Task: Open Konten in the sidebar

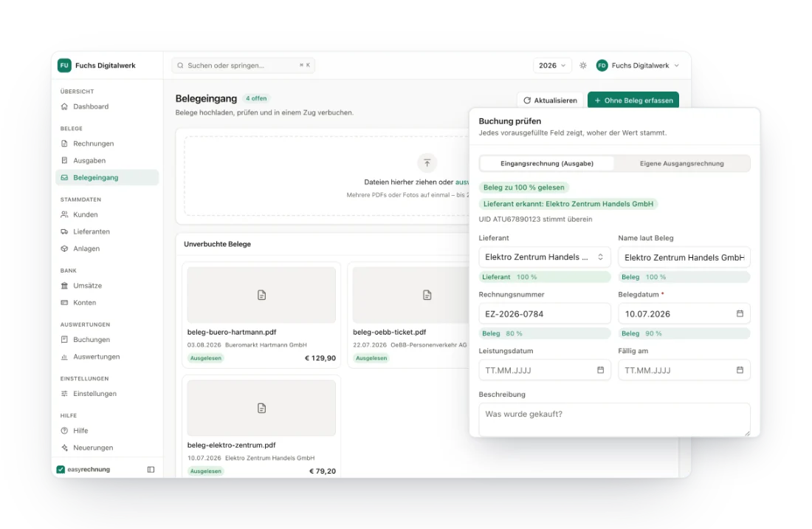Action: pos(107,303)
